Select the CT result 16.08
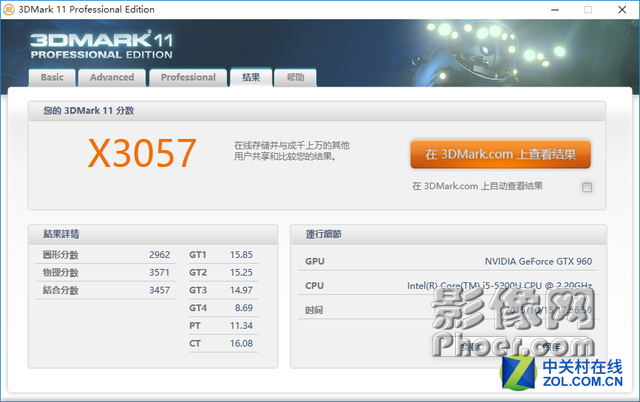This screenshot has width=640, height=402. (x=241, y=343)
